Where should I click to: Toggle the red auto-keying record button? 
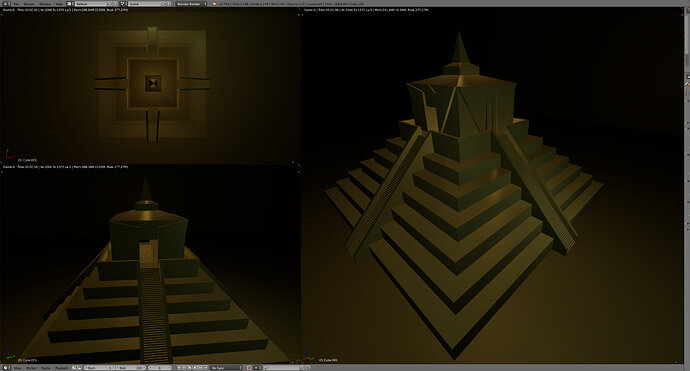tap(249, 367)
